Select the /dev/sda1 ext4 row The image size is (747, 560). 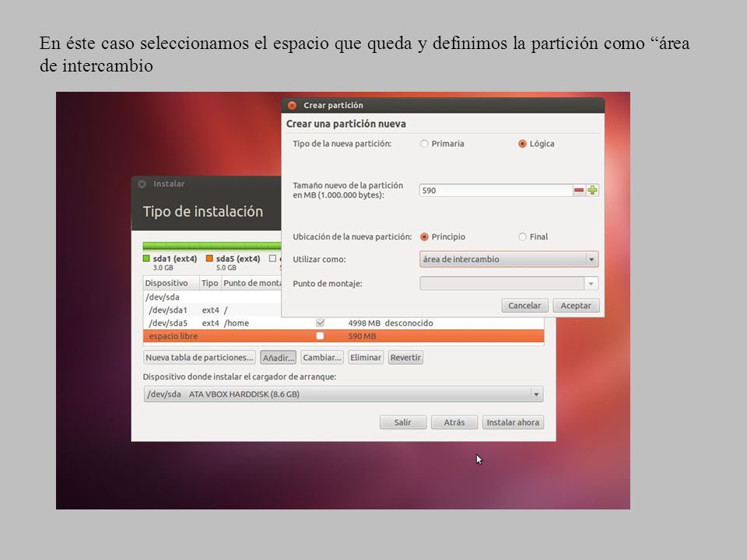[212, 310]
